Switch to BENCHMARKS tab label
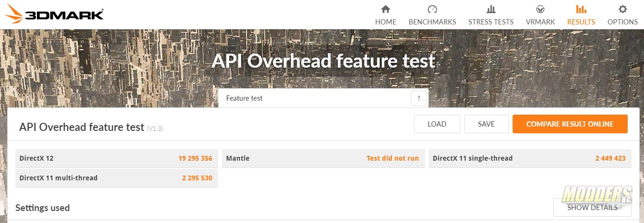This screenshot has height=223, width=644. click(432, 22)
